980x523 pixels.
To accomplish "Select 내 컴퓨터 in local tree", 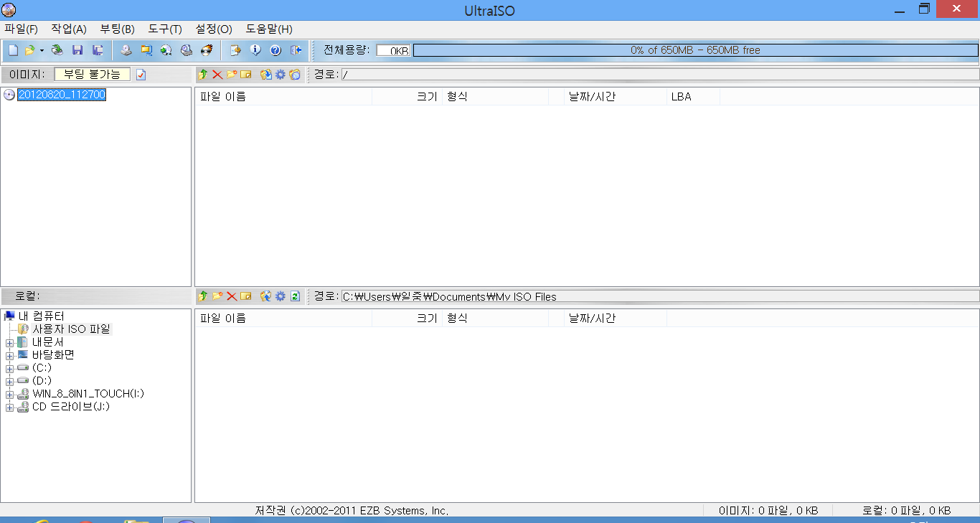I will [x=41, y=316].
